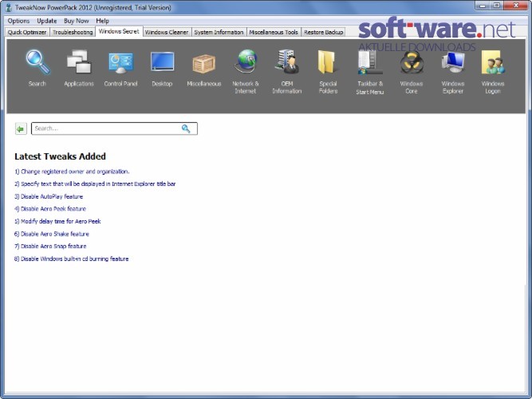Screen dimensions: 532x399
Task: Open Modify delay time for Aero Peek
Action: pyautogui.click(x=57, y=221)
